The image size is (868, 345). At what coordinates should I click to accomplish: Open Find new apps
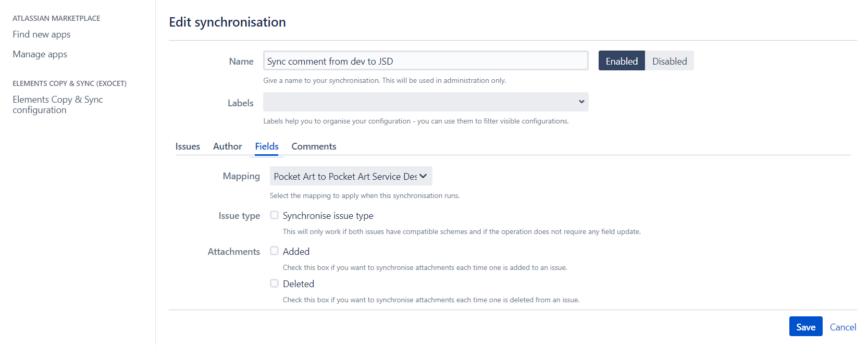[41, 34]
